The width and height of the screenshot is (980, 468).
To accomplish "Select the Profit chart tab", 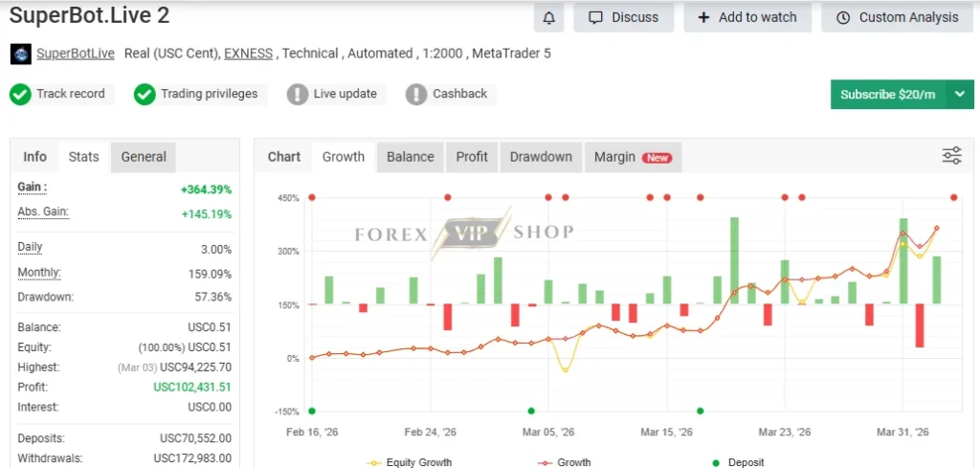I will coord(472,157).
